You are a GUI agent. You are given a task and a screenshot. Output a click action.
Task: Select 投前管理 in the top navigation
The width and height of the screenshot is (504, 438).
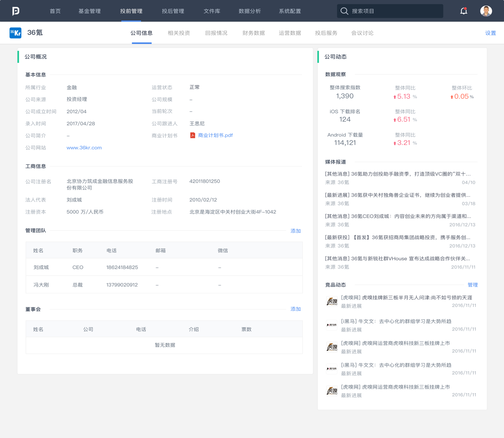(131, 11)
